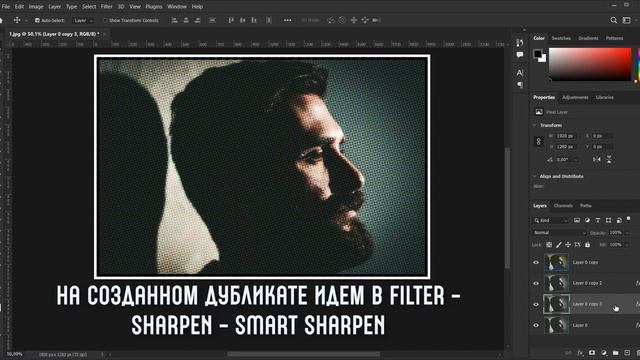
Task: Click the align right edges icon
Action: (x=198, y=20)
